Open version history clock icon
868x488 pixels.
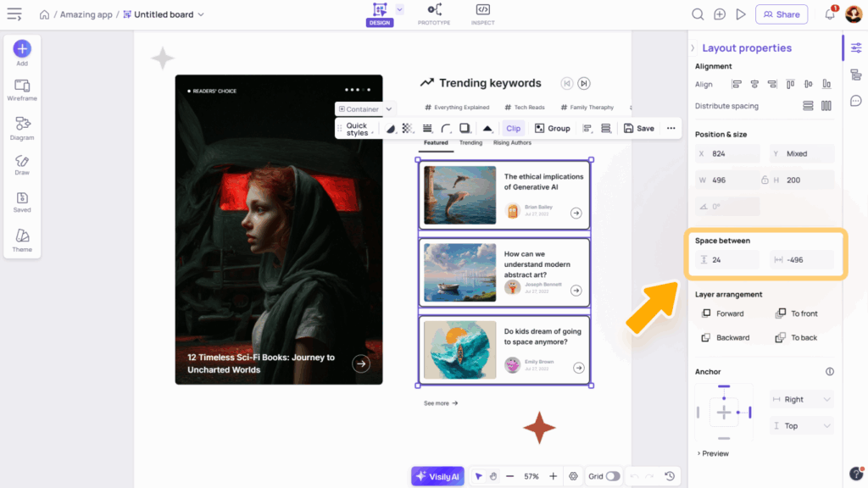(670, 476)
